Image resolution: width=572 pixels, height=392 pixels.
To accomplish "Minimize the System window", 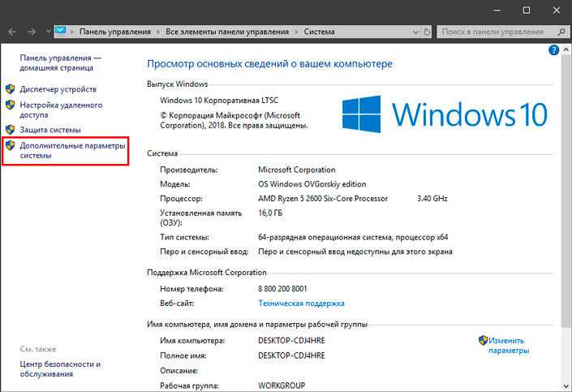I will pyautogui.click(x=497, y=11).
